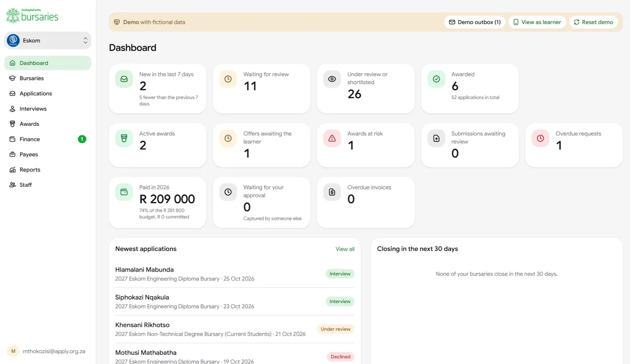
Task: Click the R 209 000 paid amount
Action: coord(167,199)
